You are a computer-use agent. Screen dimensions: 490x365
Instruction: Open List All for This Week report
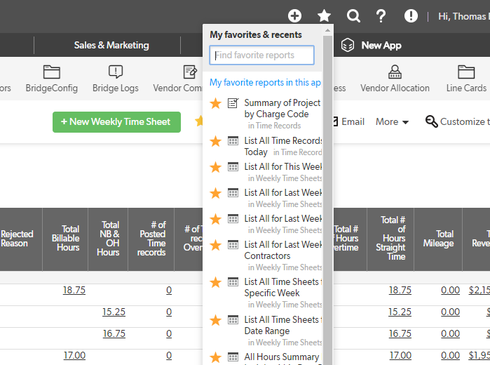click(283, 167)
